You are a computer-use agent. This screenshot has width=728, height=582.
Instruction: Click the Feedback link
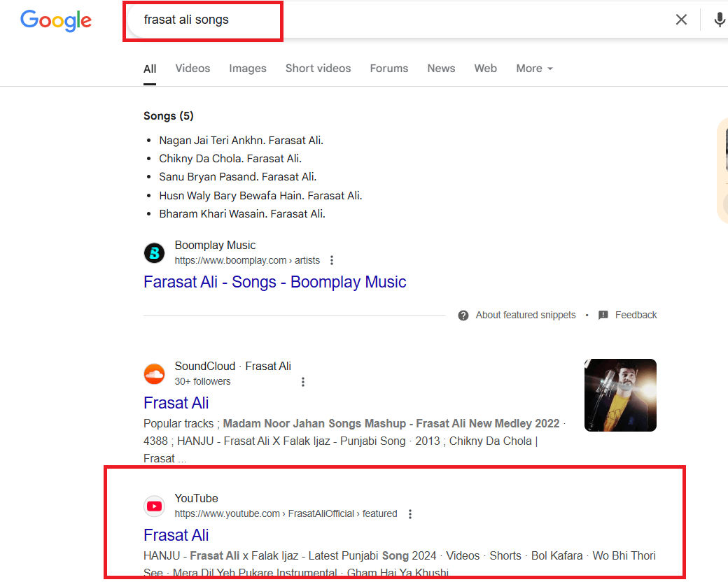[x=636, y=315]
